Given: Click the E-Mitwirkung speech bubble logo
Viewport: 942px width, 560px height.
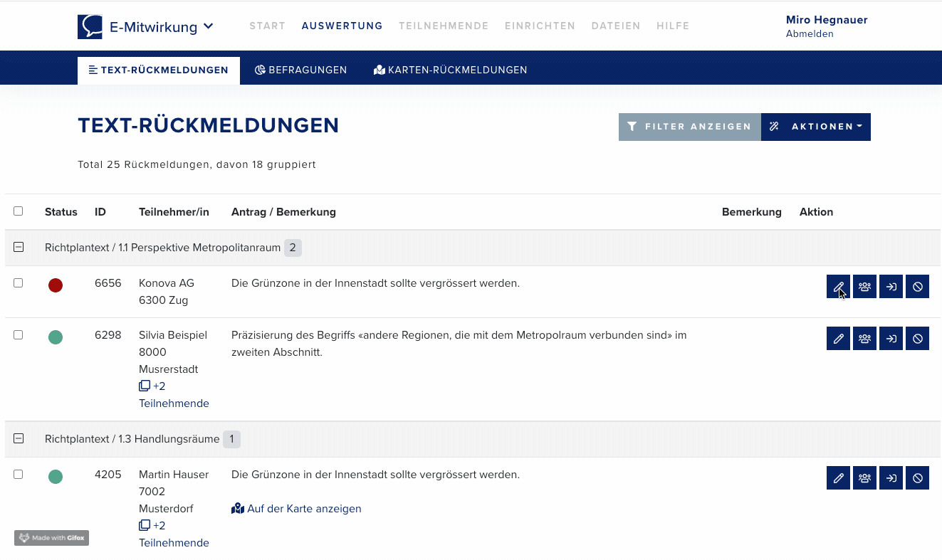Looking at the screenshot, I should click(x=90, y=27).
